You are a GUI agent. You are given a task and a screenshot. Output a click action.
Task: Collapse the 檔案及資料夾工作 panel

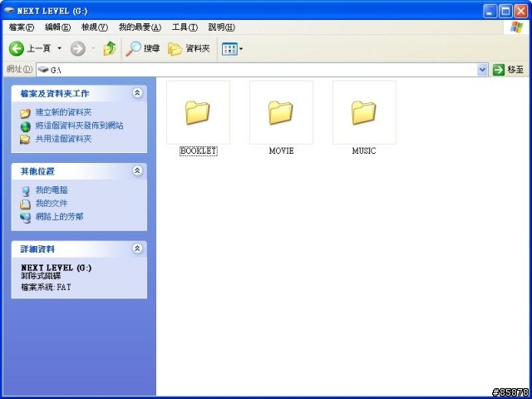click(x=137, y=93)
